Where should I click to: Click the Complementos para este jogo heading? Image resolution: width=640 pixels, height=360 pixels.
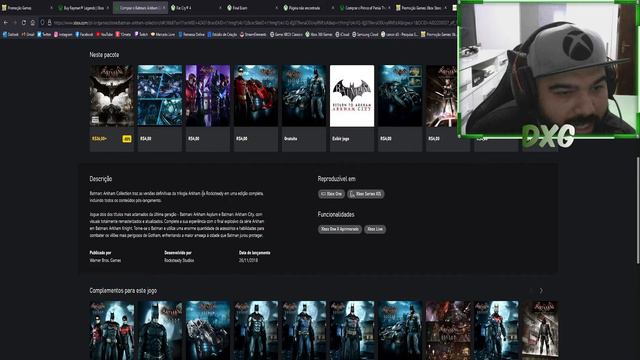pos(123,291)
